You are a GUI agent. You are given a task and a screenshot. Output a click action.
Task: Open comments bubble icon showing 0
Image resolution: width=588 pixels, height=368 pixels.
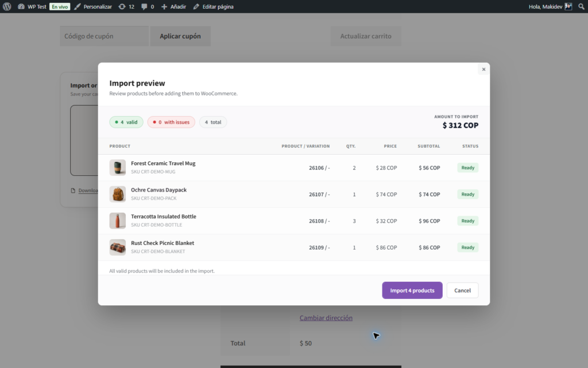pyautogui.click(x=144, y=6)
